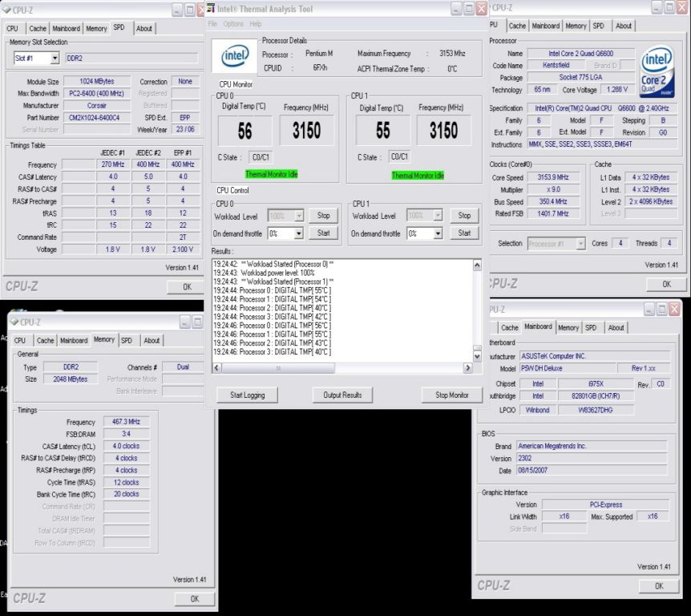Open the File menu in Thermal Analysis Tool
691x616 pixels.
[x=212, y=24]
